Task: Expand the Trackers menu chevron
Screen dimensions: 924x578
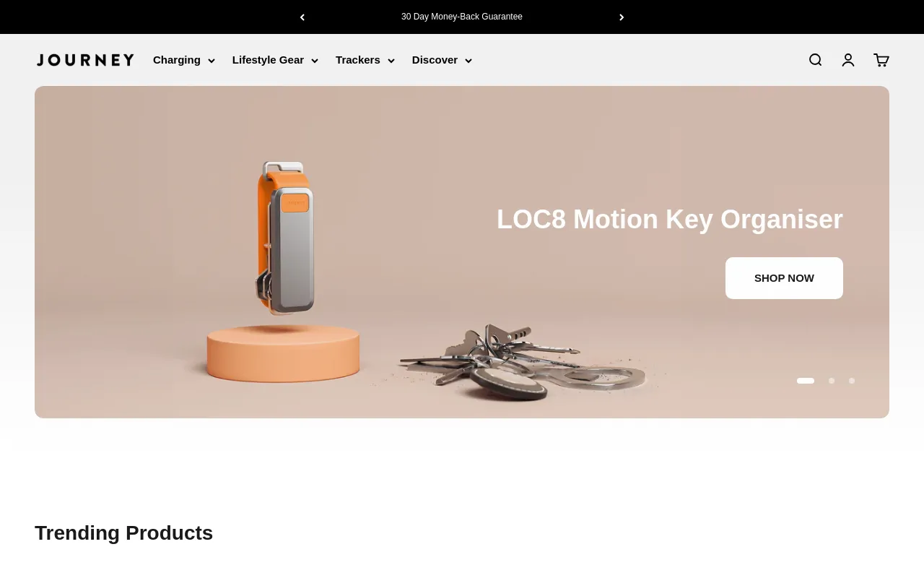Action: tap(391, 61)
